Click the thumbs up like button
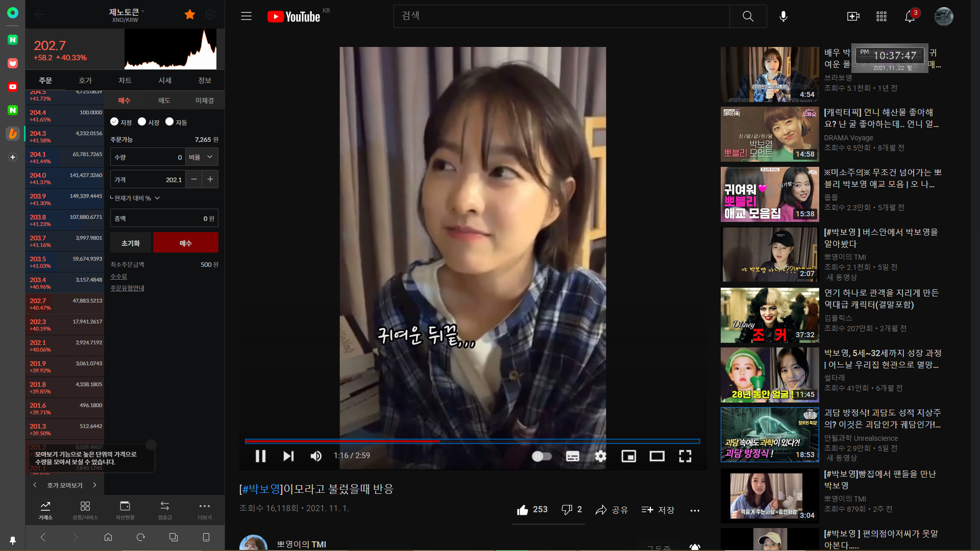The image size is (980, 551). click(x=523, y=510)
